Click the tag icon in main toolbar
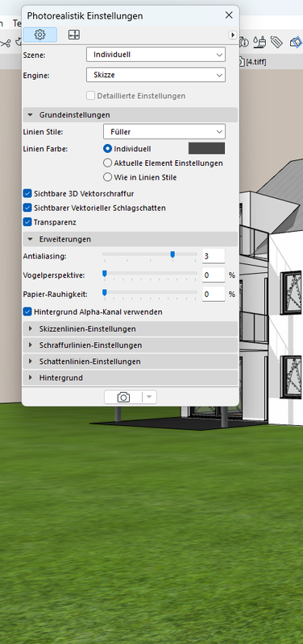The height and width of the screenshot is (644, 303). tap(276, 42)
